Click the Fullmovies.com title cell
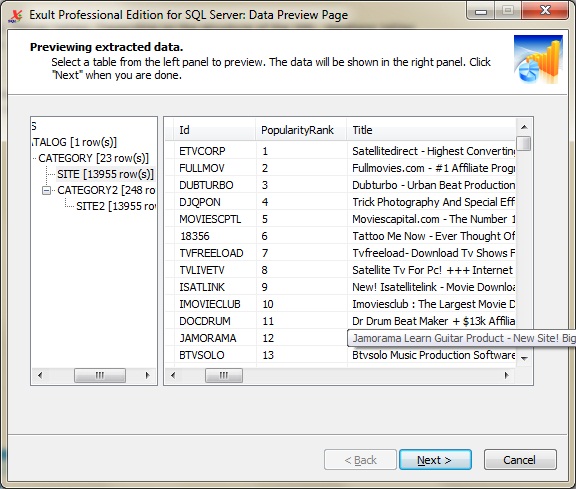 tap(432, 168)
